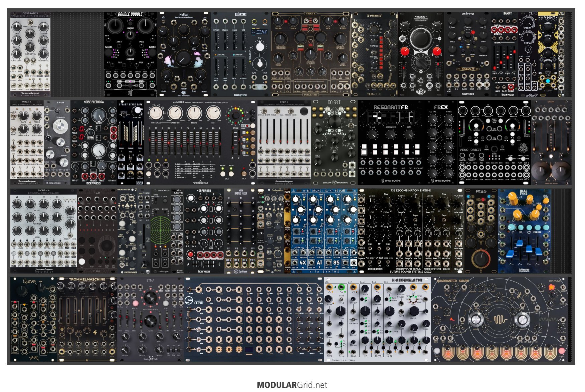The height and width of the screenshot is (392, 585).
Task: Select the Bandit module panel
Action: pyautogui.click(x=505, y=54)
